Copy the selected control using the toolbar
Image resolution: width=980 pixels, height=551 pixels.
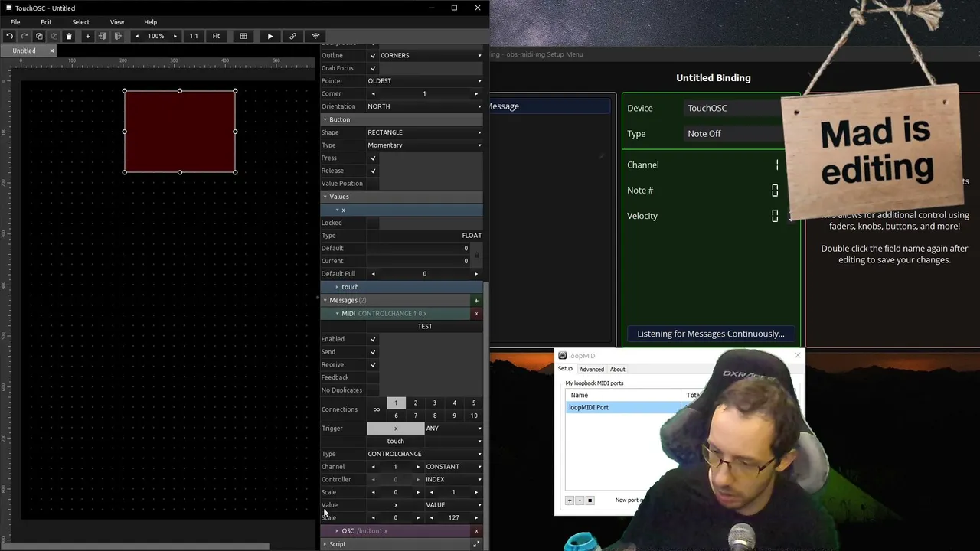tap(39, 36)
